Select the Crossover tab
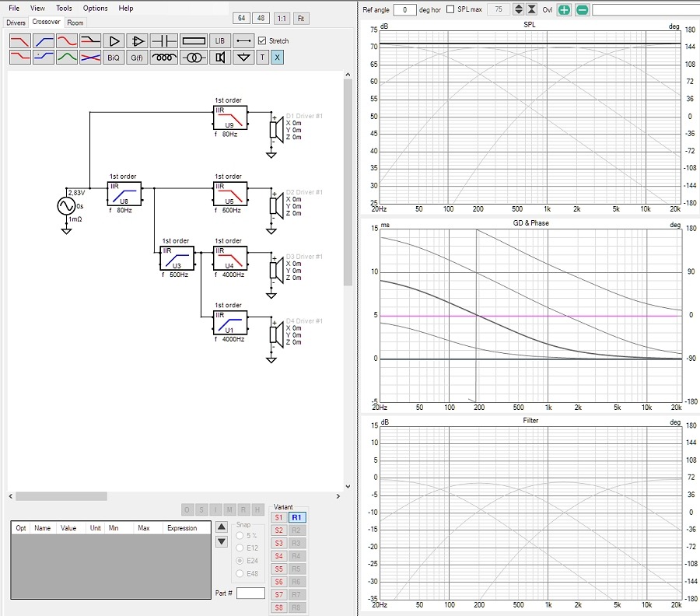This screenshot has height=616, width=700. [x=46, y=22]
